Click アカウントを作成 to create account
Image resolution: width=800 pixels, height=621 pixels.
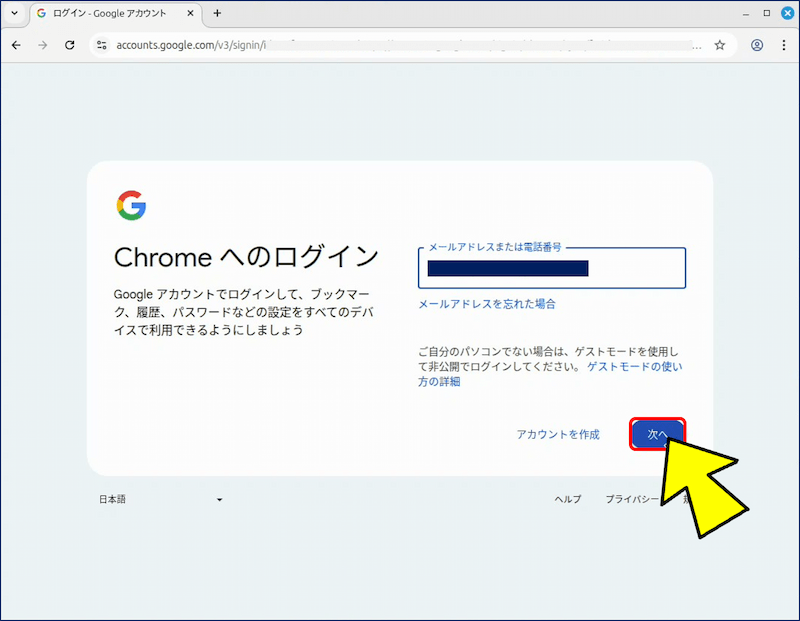557,434
